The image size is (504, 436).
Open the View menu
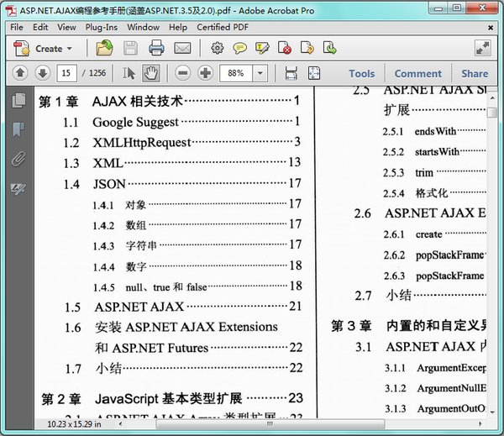[66, 28]
